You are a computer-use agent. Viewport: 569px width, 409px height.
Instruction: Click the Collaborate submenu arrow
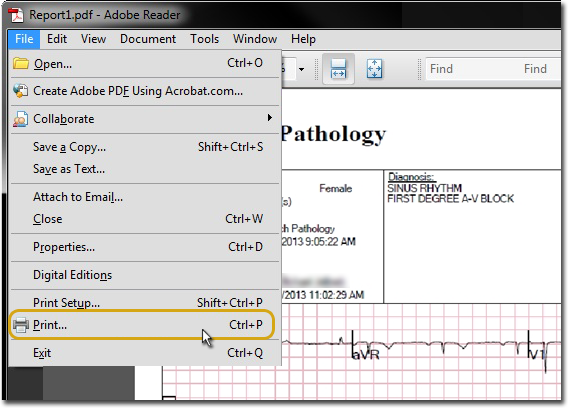coord(269,118)
